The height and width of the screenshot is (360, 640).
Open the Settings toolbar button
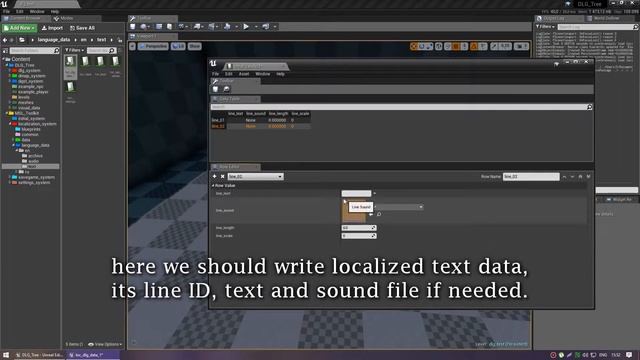click(x=181, y=27)
